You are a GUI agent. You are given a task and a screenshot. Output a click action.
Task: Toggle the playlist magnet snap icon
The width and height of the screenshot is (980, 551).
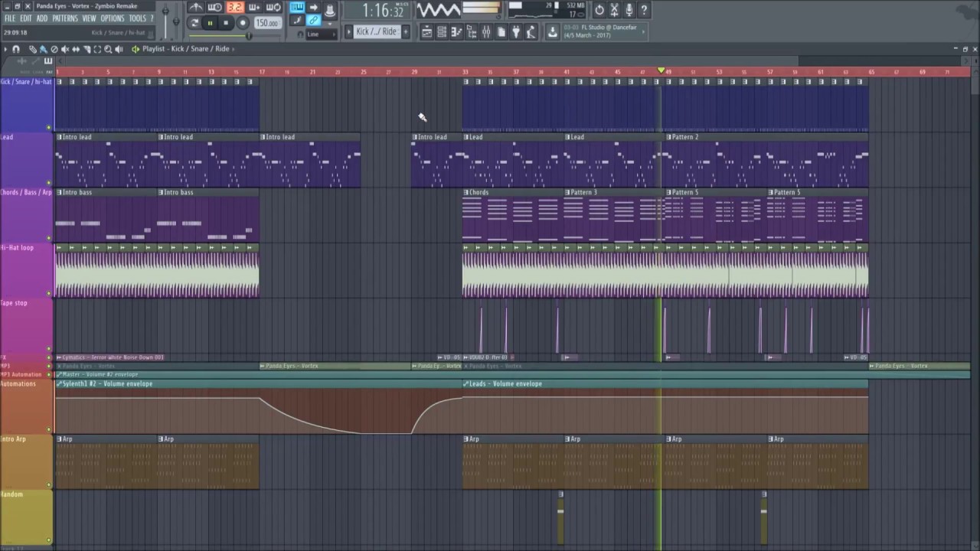[x=16, y=49]
